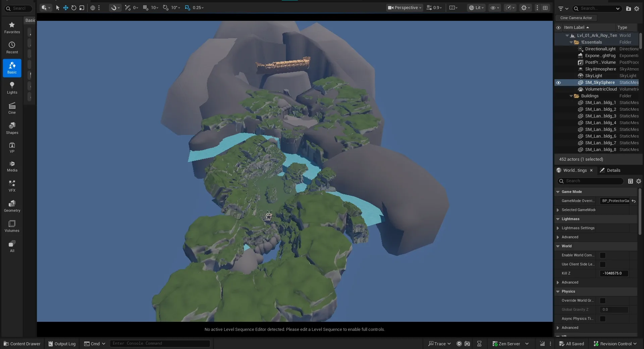The image size is (644, 349).
Task: Open the Content Drawer
Action: pos(22,344)
